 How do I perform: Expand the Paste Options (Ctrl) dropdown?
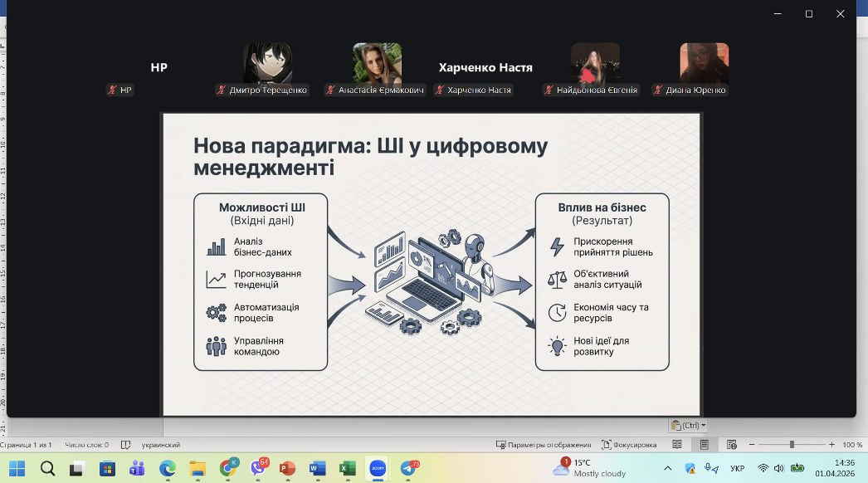tap(689, 425)
